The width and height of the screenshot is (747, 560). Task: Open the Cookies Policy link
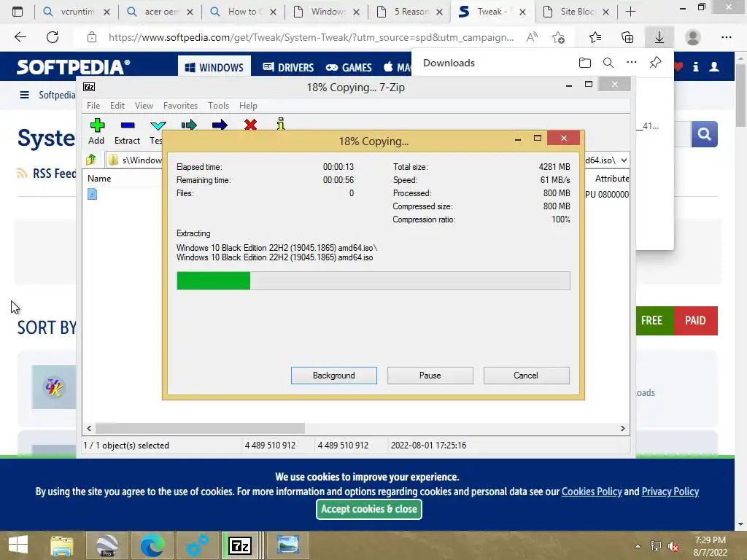[x=592, y=491]
